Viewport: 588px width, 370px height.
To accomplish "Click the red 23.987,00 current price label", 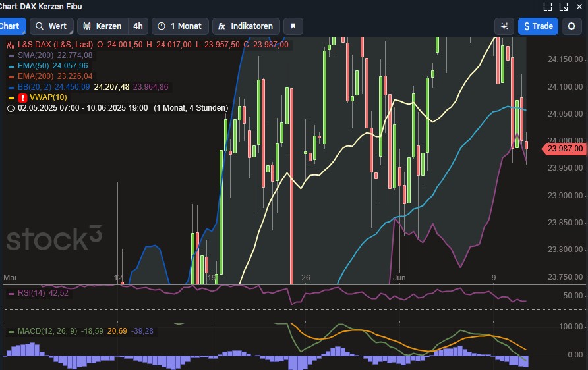I will tap(564, 149).
